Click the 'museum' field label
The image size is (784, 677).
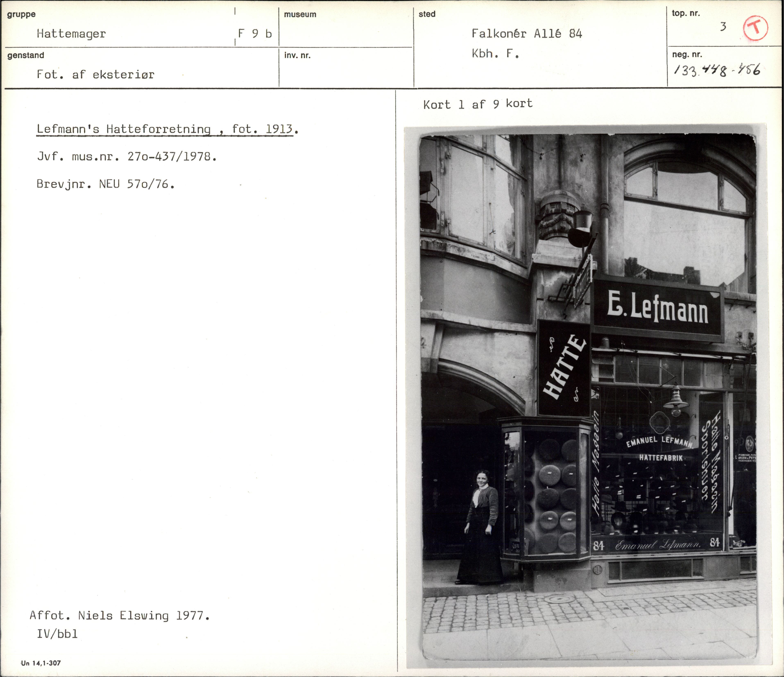point(300,14)
